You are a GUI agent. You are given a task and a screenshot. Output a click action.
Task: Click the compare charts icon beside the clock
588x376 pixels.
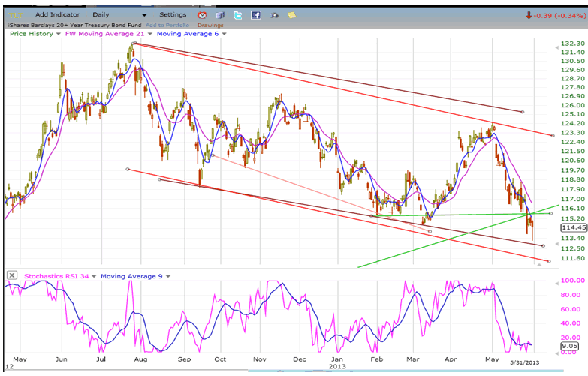tap(220, 15)
